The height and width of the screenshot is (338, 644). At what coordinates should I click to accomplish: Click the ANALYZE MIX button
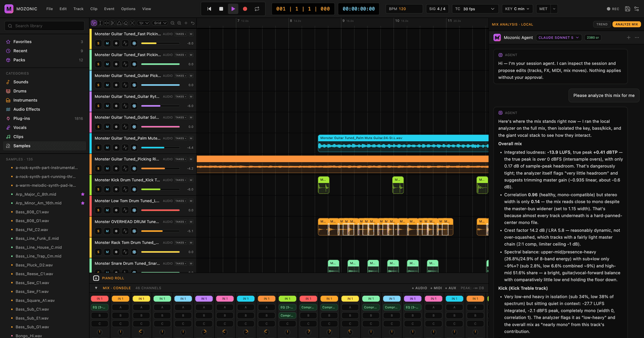[627, 24]
